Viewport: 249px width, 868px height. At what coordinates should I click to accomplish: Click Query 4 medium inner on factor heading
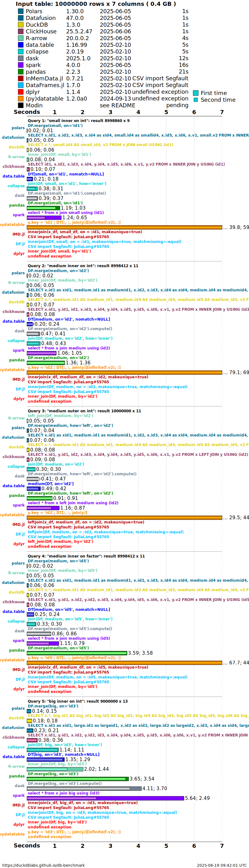(x=86, y=556)
